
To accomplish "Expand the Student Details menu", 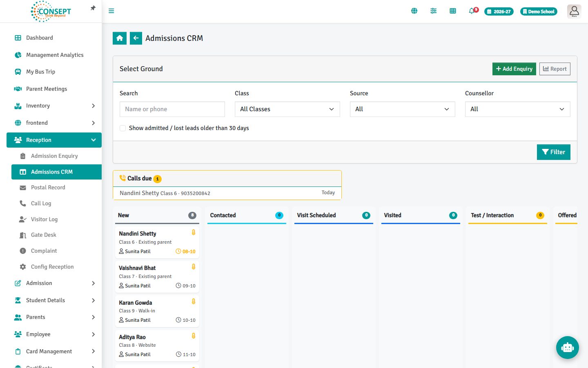I will (54, 300).
